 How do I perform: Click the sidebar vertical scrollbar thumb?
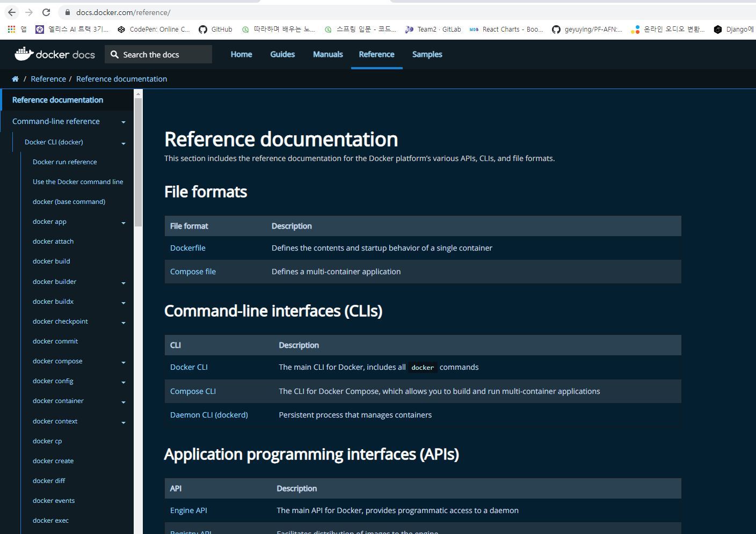139,162
